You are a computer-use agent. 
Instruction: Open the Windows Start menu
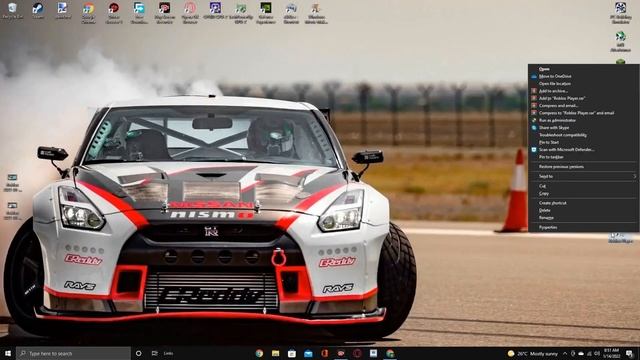[8, 353]
